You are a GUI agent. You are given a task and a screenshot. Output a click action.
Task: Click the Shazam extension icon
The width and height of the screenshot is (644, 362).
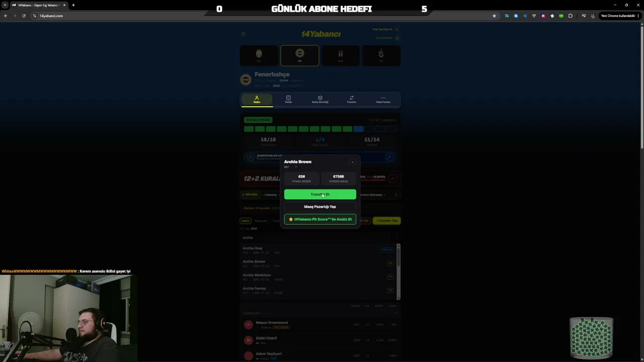coord(516,16)
